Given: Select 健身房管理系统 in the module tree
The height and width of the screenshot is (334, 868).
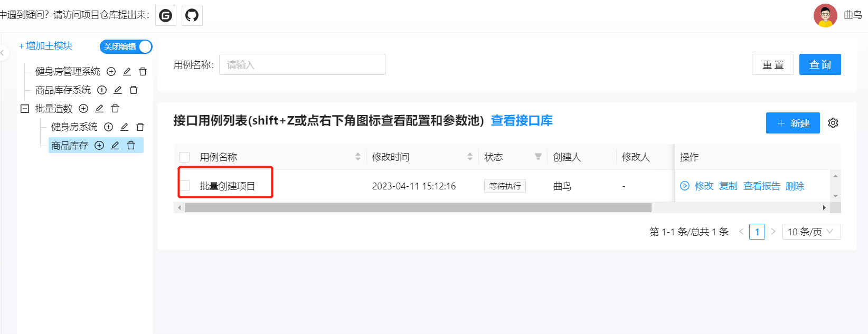Looking at the screenshot, I should point(68,72).
